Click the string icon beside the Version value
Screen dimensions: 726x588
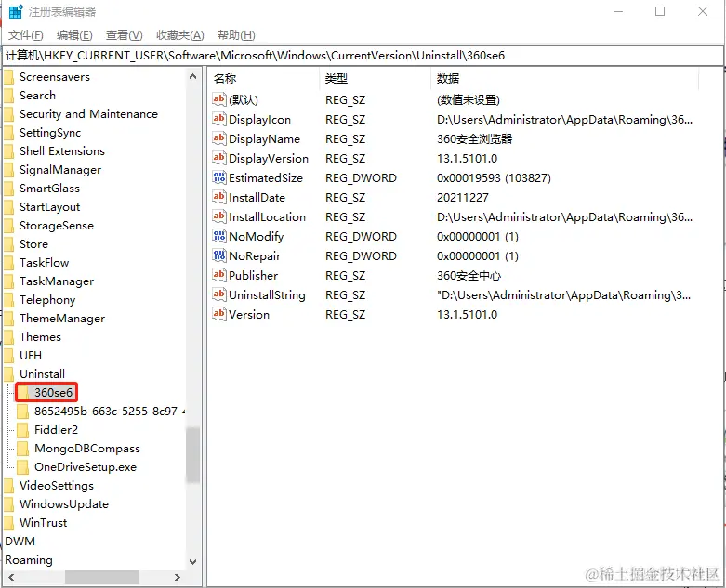coord(218,314)
